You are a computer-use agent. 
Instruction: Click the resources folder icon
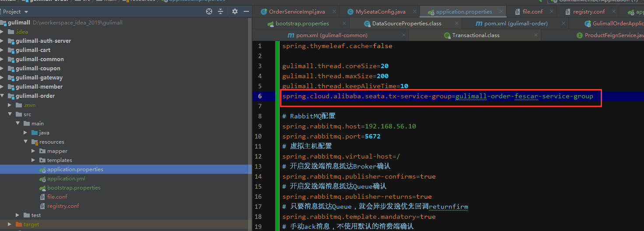coord(35,141)
